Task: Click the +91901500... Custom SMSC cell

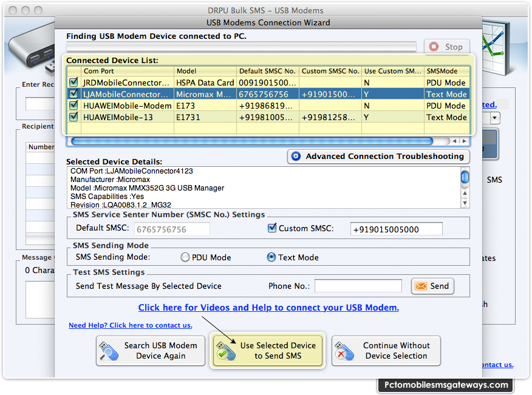Action: tap(330, 94)
